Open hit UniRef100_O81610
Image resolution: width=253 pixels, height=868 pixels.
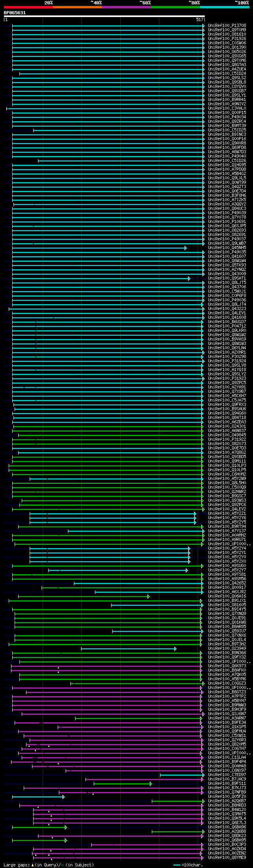(x=227, y=34)
